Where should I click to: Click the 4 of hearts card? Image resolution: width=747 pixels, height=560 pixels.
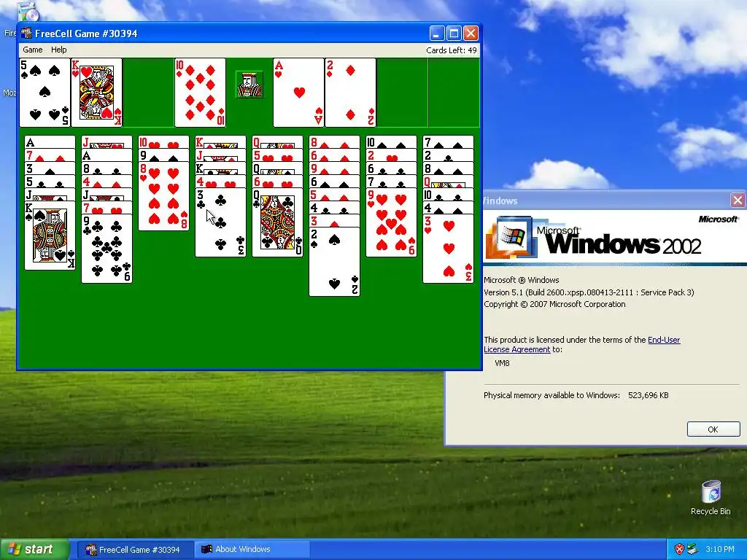pos(220,182)
